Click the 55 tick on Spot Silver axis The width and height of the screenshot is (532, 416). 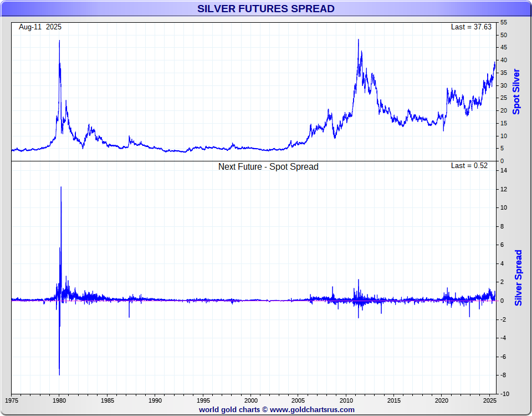[x=504, y=22]
